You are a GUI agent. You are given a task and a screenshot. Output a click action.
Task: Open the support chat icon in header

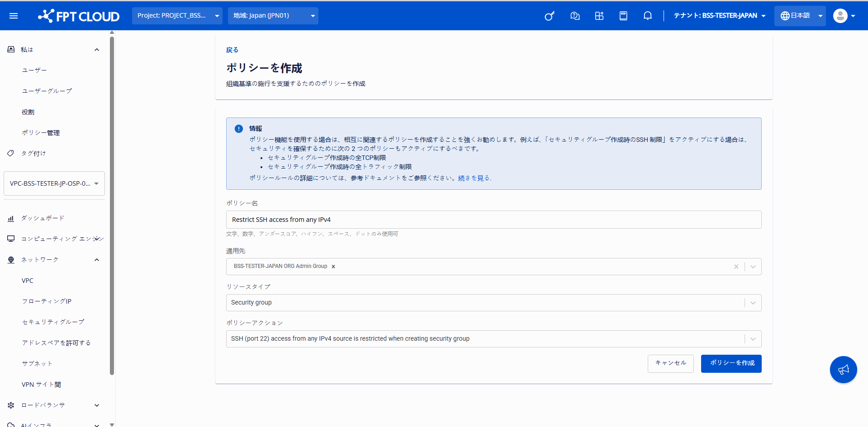coord(575,16)
